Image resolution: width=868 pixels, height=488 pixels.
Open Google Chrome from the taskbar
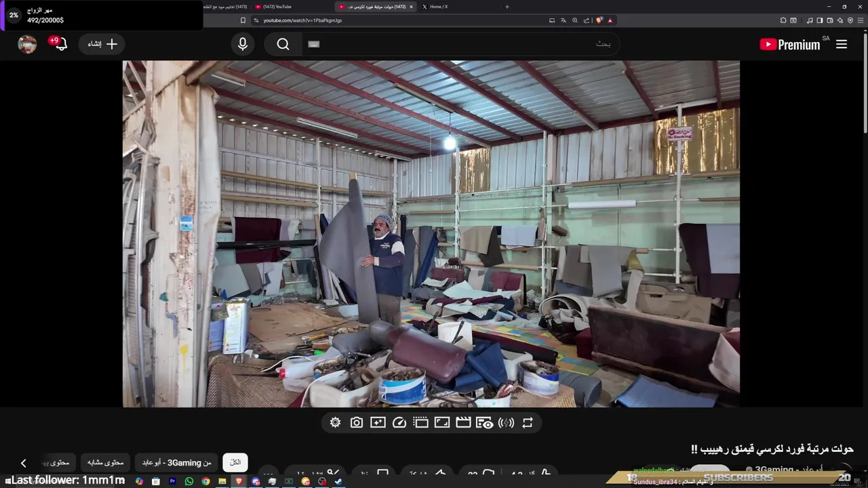205,481
